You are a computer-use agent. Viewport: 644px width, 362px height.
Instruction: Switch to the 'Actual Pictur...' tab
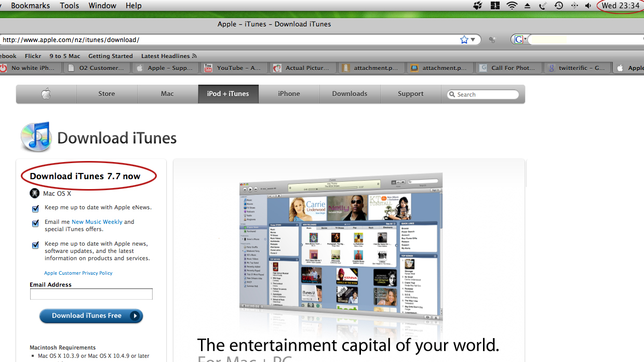[303, 68]
